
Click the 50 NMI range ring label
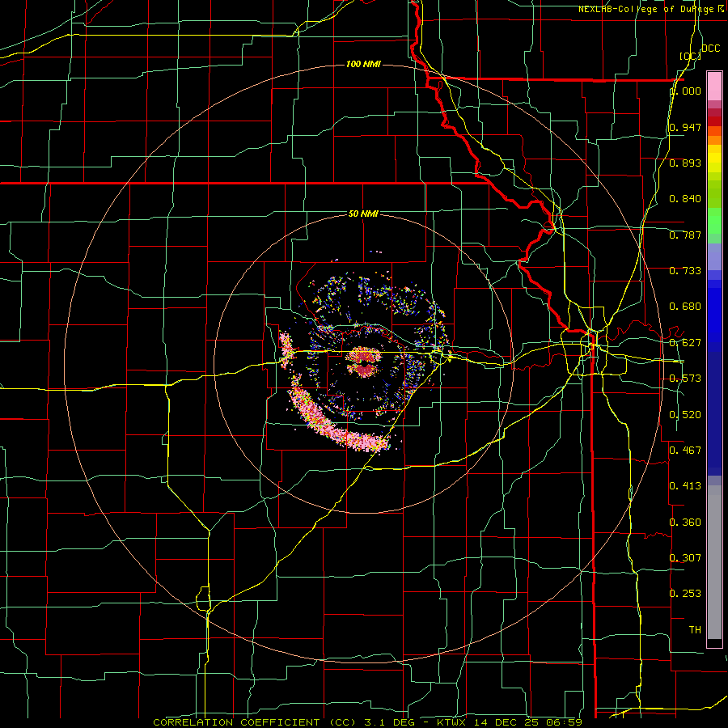click(x=363, y=214)
